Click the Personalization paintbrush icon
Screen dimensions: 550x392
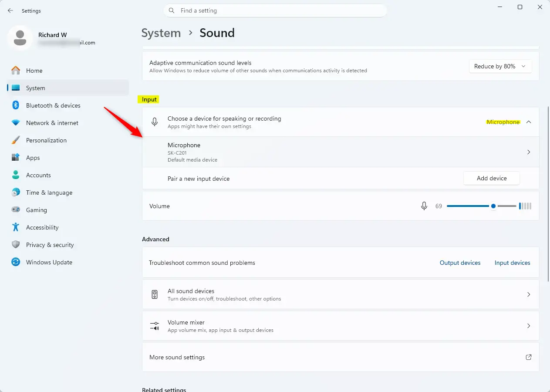(16, 140)
